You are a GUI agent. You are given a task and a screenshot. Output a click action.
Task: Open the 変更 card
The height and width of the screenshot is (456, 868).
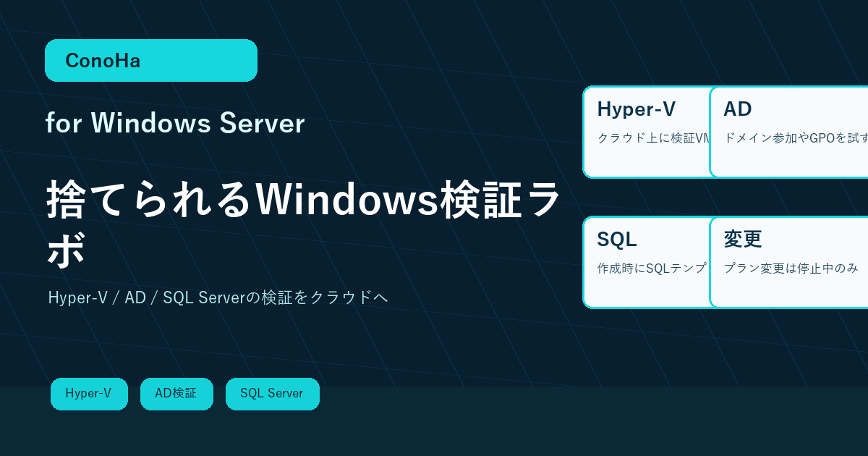click(x=789, y=262)
